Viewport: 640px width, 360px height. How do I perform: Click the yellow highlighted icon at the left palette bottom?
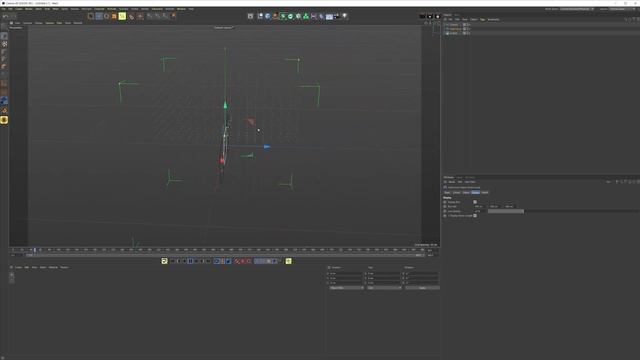(x=4, y=120)
